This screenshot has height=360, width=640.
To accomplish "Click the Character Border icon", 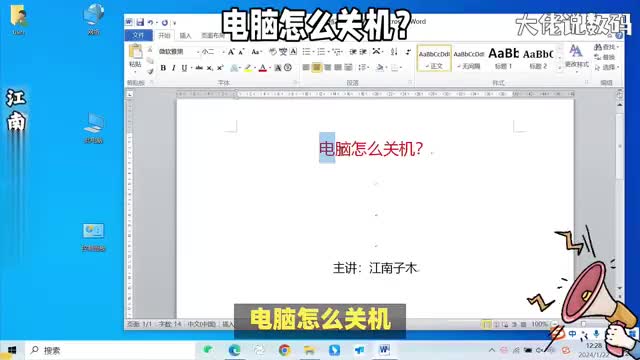I will tap(293, 52).
